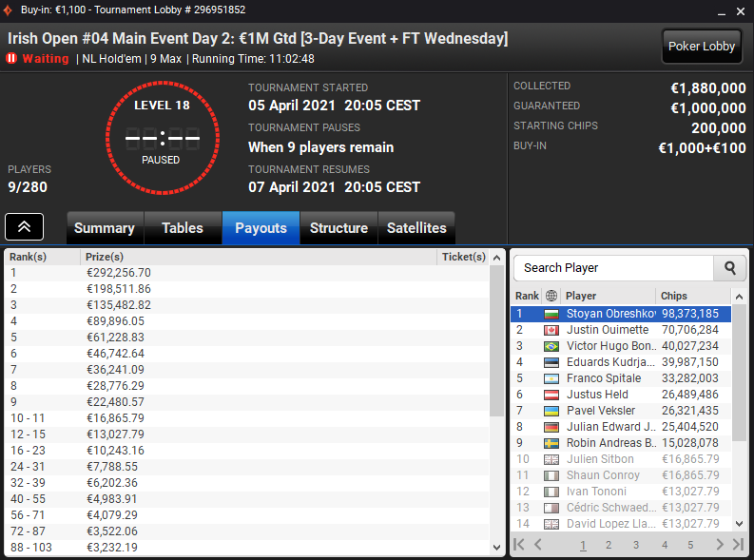The image size is (754, 560).
Task: Open the Satellites tab
Action: coord(416,228)
